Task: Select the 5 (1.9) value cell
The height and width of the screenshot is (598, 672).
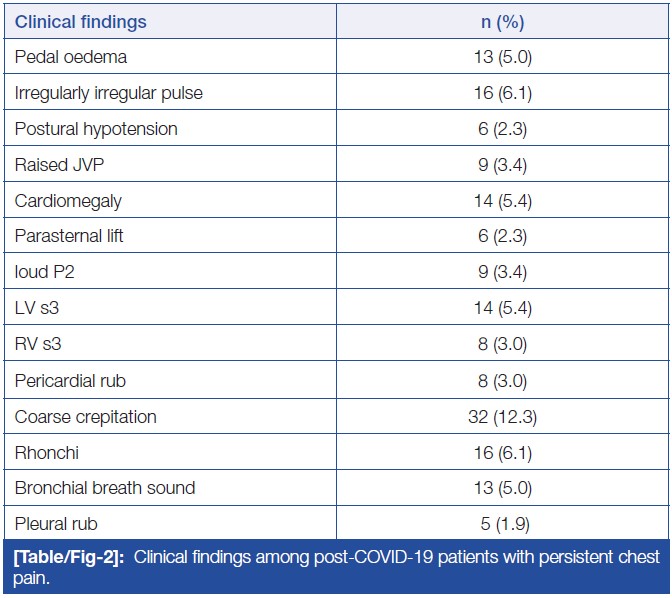Action: click(x=503, y=524)
